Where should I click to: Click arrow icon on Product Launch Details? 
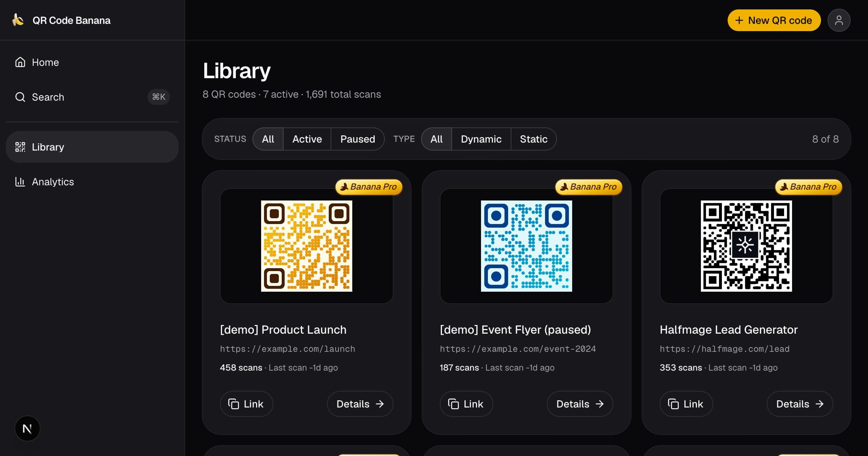pyautogui.click(x=380, y=404)
